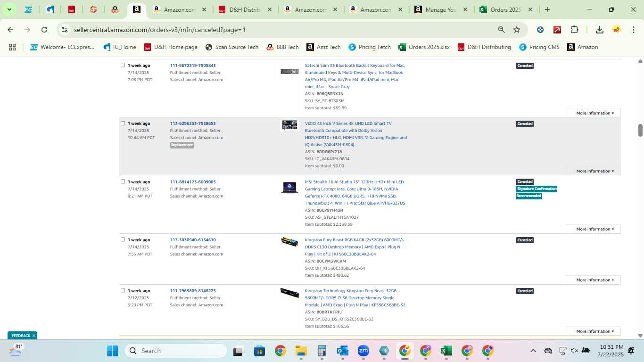The image size is (644, 362).
Task: Go back to the previous page
Action: point(10,30)
